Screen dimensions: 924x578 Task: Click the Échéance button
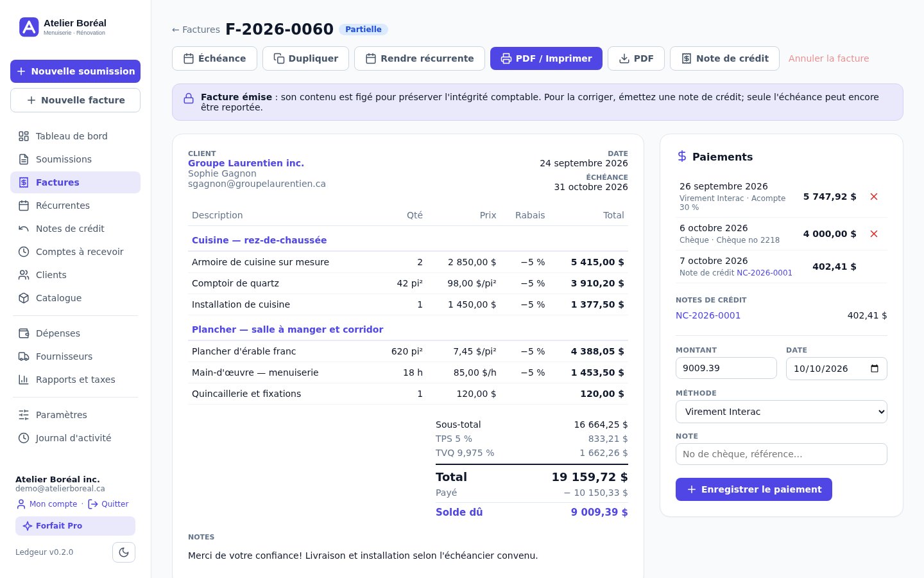[x=214, y=58]
